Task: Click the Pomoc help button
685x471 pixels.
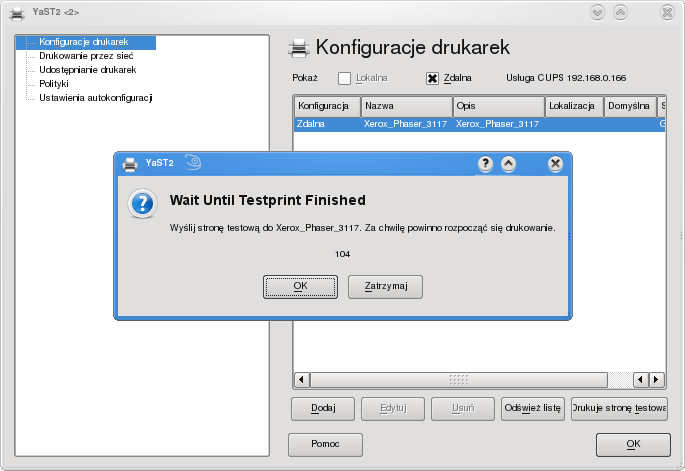Action: (x=325, y=444)
